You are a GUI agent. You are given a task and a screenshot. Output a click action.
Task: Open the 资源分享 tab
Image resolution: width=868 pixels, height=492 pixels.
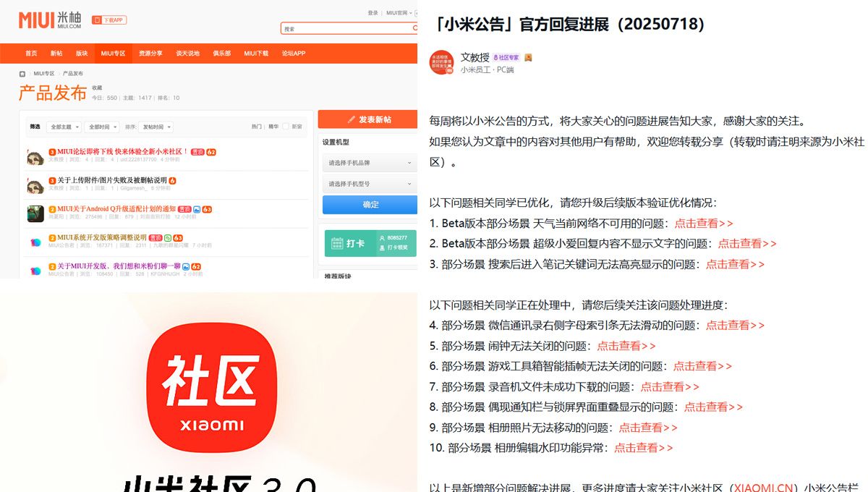click(x=150, y=54)
